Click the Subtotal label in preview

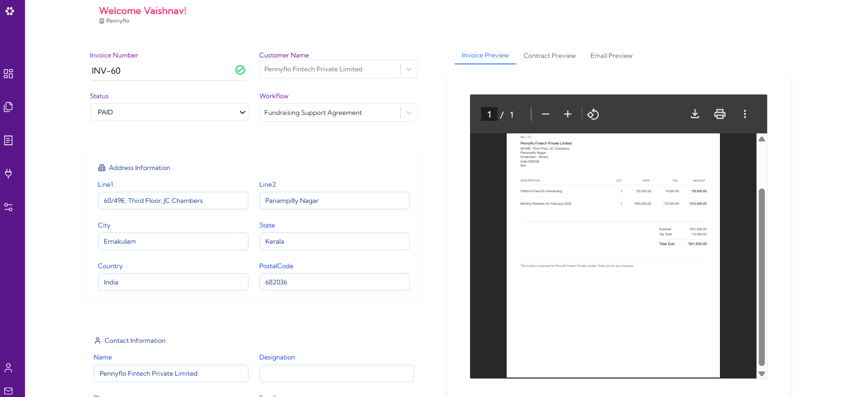point(665,229)
